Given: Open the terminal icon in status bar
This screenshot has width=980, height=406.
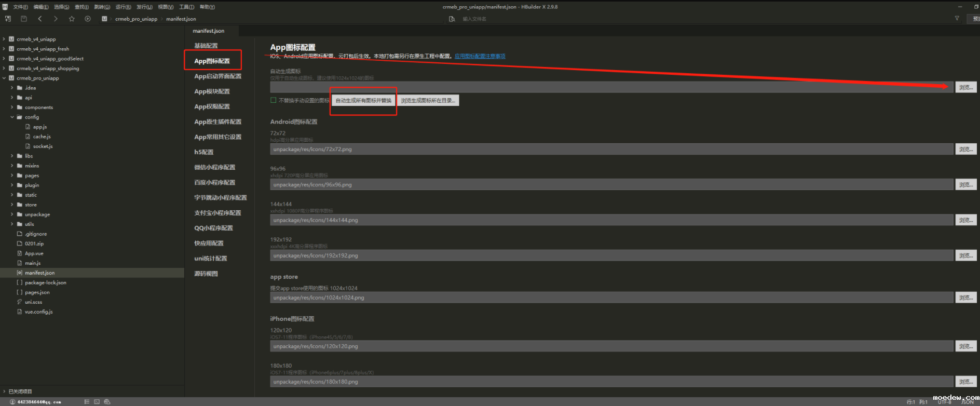Looking at the screenshot, I should pyautogui.click(x=97, y=401).
